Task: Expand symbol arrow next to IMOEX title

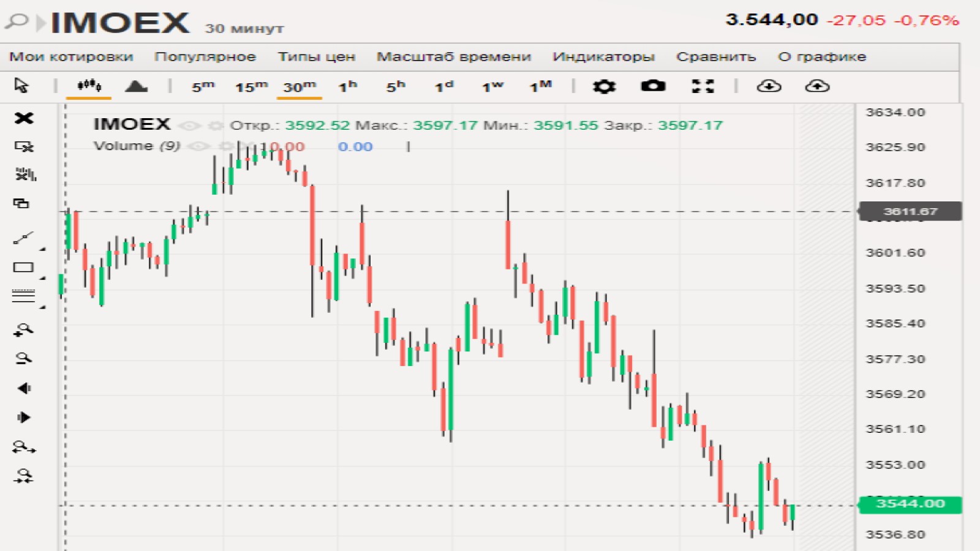Action: tap(40, 23)
